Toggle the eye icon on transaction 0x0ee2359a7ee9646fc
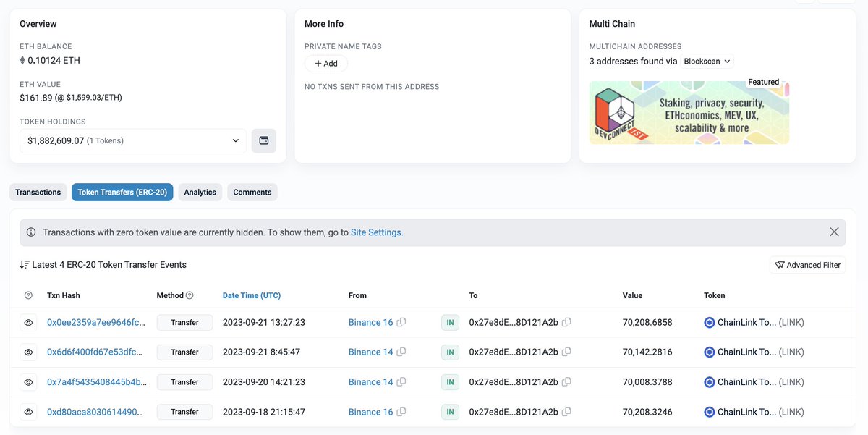The height and width of the screenshot is (435, 868). tap(28, 321)
